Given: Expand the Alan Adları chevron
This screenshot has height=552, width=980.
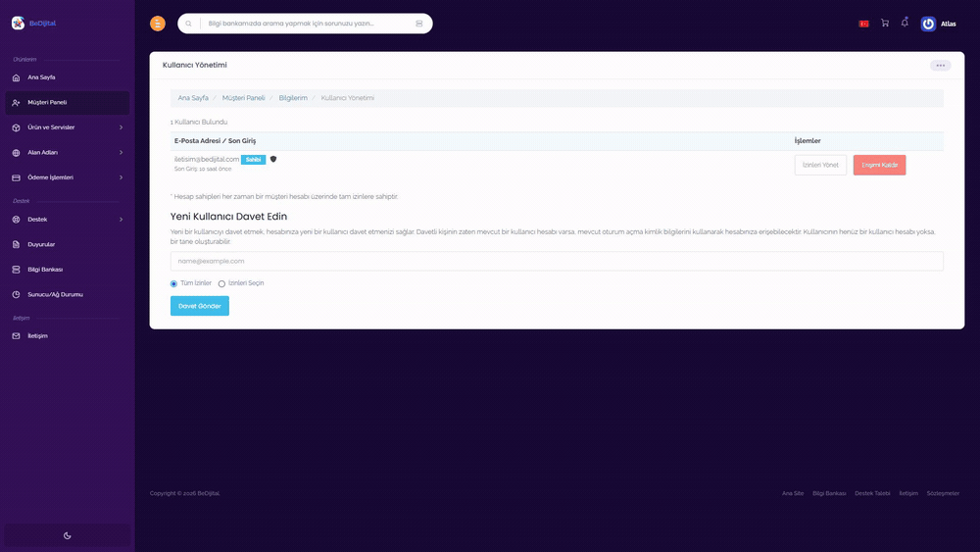Looking at the screenshot, I should pyautogui.click(x=122, y=153).
